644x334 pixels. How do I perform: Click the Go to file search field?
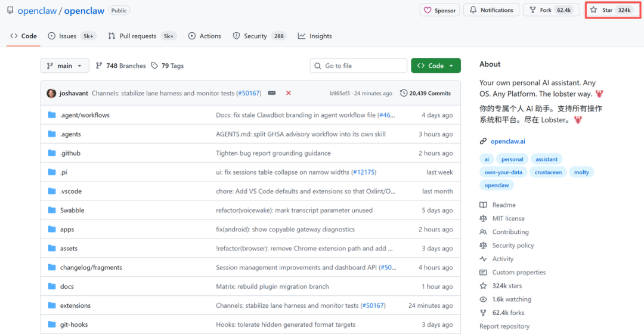click(x=358, y=66)
